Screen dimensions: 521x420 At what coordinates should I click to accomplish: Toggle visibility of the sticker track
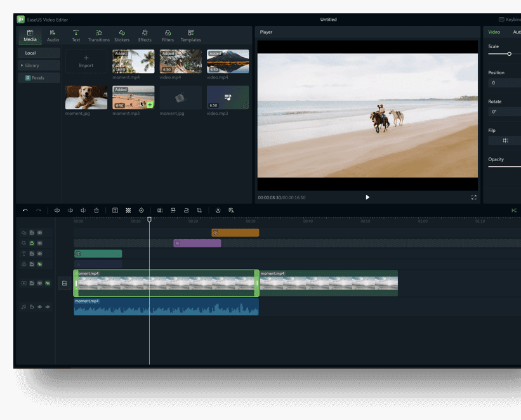(39, 233)
